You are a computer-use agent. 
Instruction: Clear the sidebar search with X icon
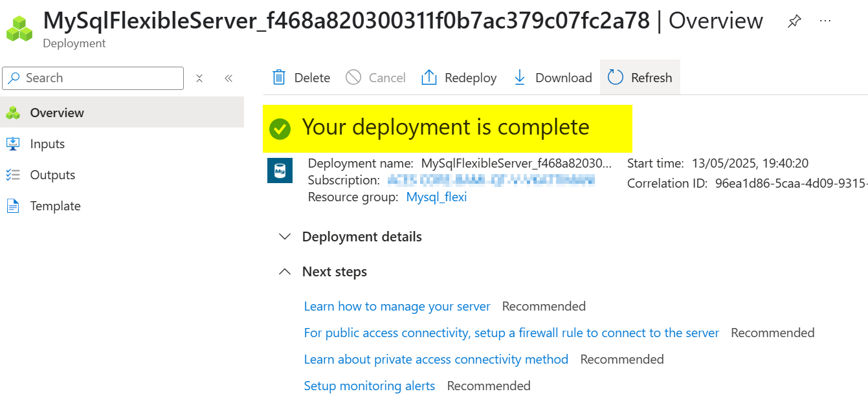[199, 78]
